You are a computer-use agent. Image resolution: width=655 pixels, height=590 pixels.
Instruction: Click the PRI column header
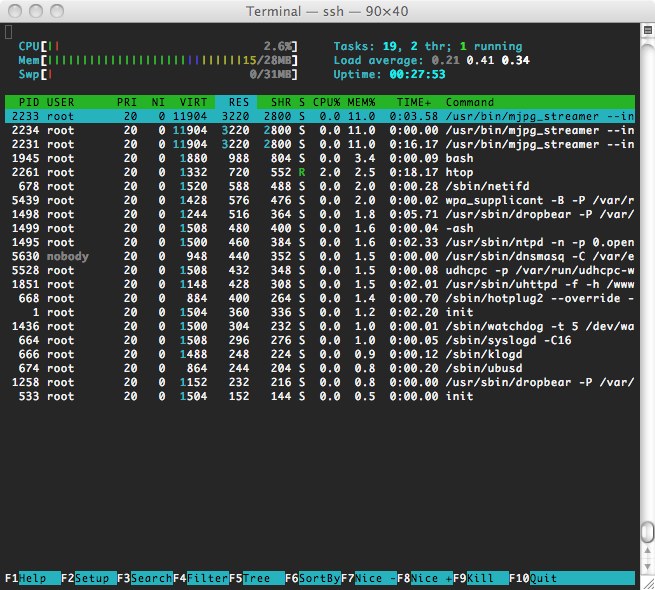click(x=127, y=102)
